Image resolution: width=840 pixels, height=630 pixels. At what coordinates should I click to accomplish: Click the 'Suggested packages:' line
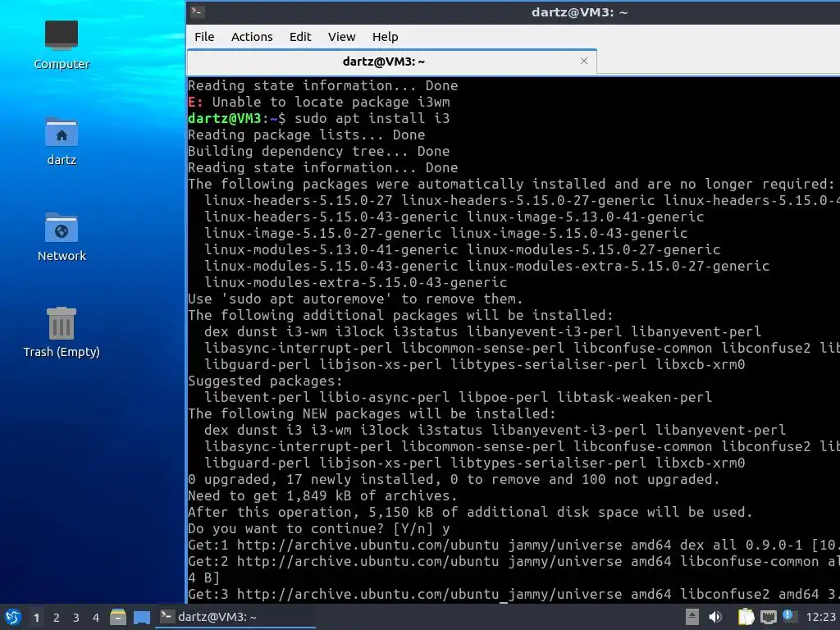[265, 381]
